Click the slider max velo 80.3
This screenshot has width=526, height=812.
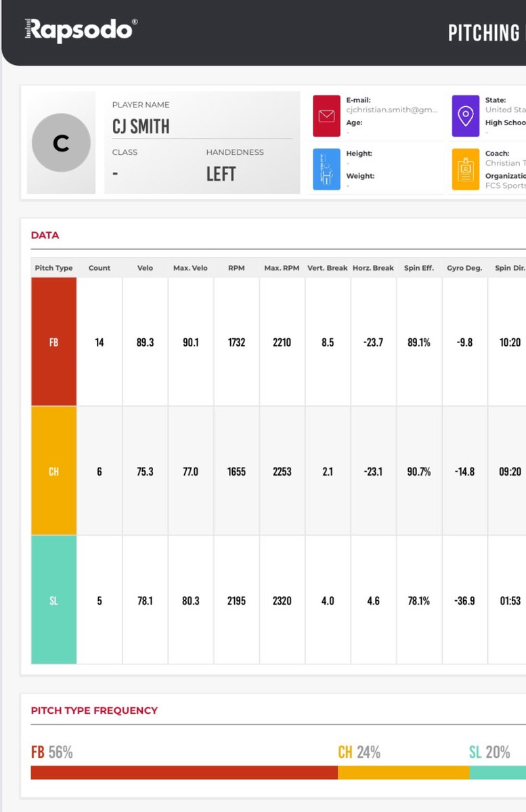click(x=191, y=600)
